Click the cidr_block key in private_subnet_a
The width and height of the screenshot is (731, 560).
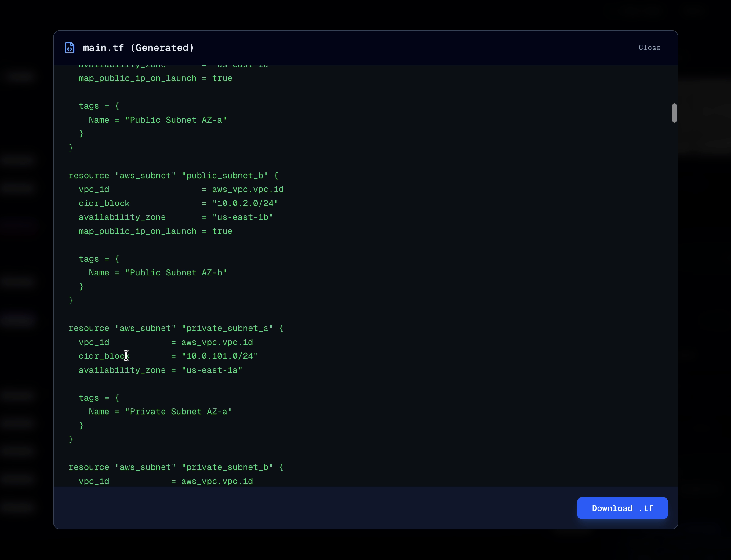tap(104, 356)
